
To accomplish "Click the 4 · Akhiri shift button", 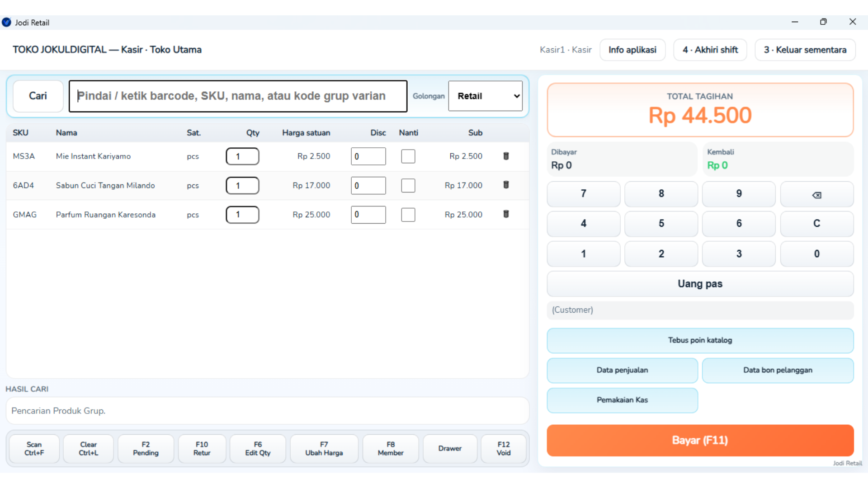I will (710, 50).
